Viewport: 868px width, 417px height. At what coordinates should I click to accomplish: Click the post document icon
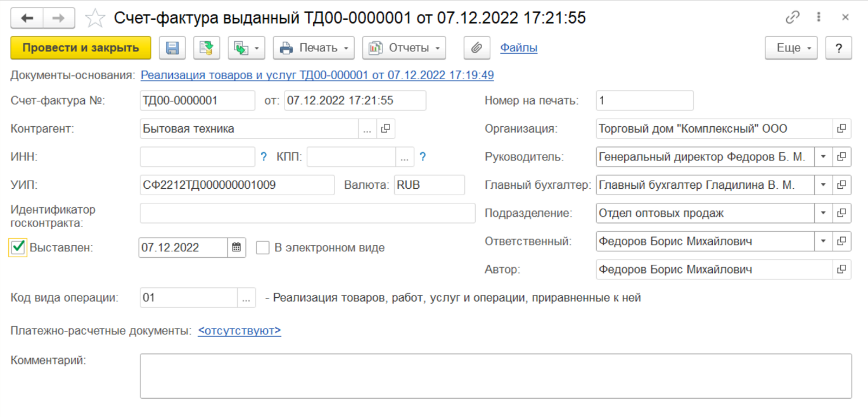coord(206,48)
